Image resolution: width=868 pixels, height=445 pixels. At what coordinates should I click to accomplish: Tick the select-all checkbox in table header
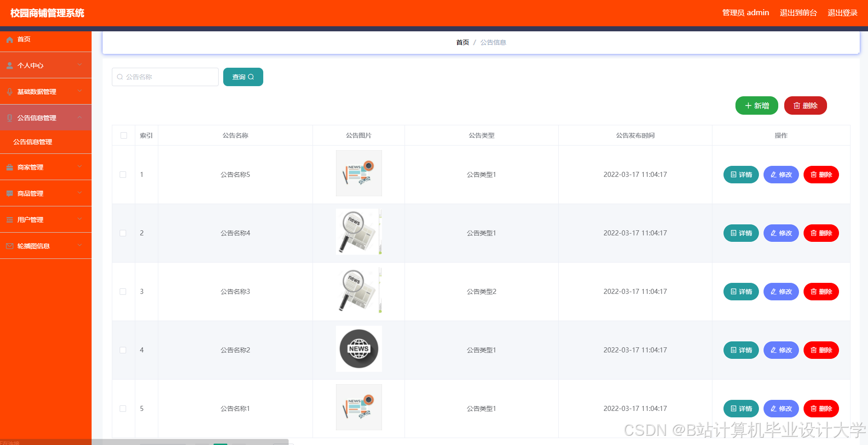point(124,135)
